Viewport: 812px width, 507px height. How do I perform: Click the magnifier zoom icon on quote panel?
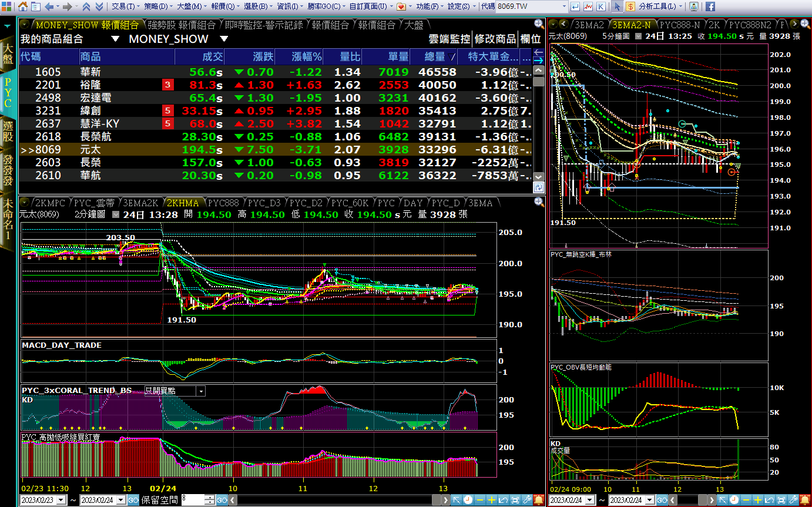coord(538,24)
